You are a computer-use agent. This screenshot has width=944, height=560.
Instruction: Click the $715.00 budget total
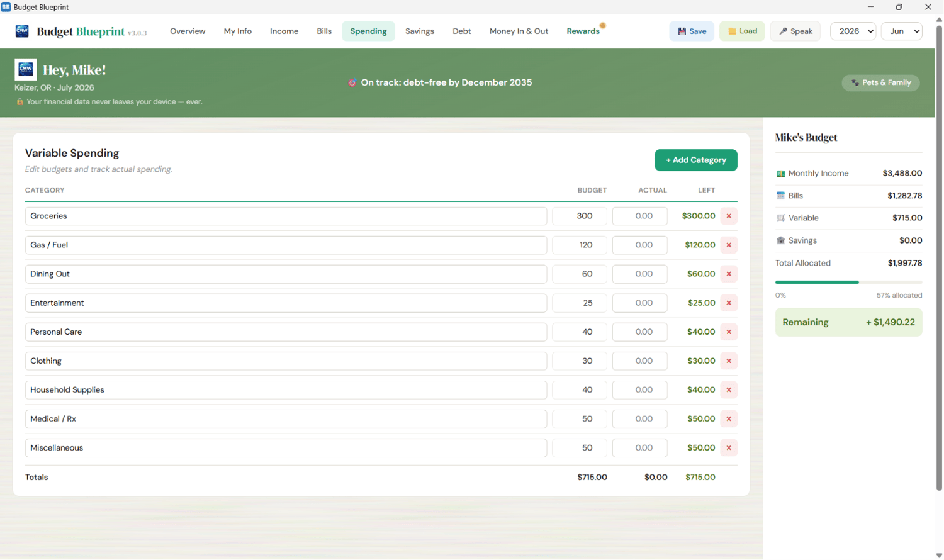(x=592, y=477)
